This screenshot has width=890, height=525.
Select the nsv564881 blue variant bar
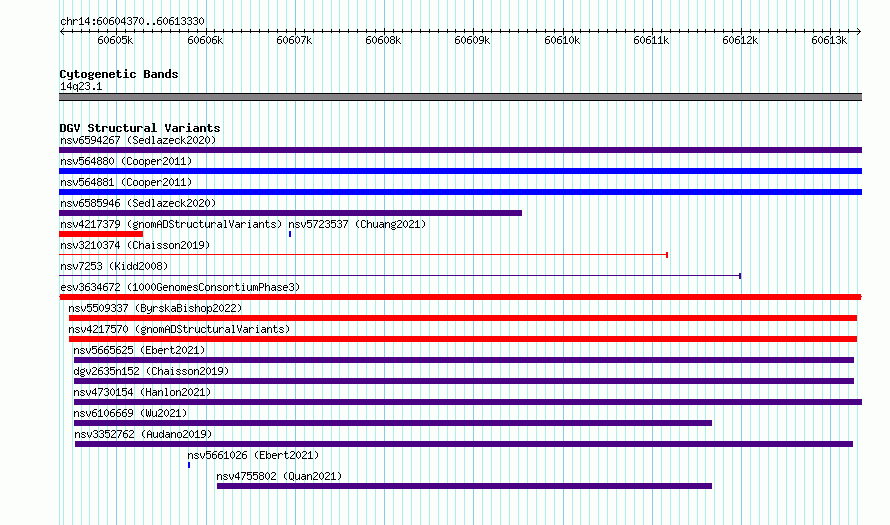point(460,192)
